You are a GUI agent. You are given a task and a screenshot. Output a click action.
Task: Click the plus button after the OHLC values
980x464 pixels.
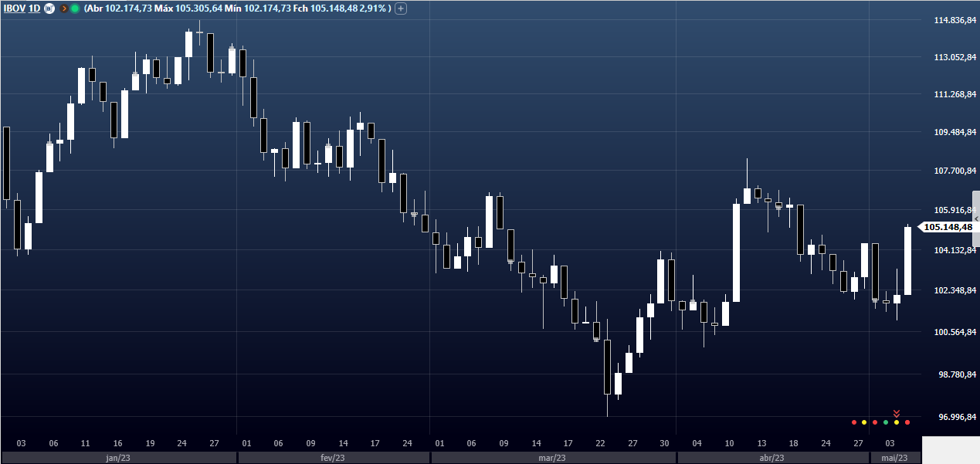click(401, 8)
